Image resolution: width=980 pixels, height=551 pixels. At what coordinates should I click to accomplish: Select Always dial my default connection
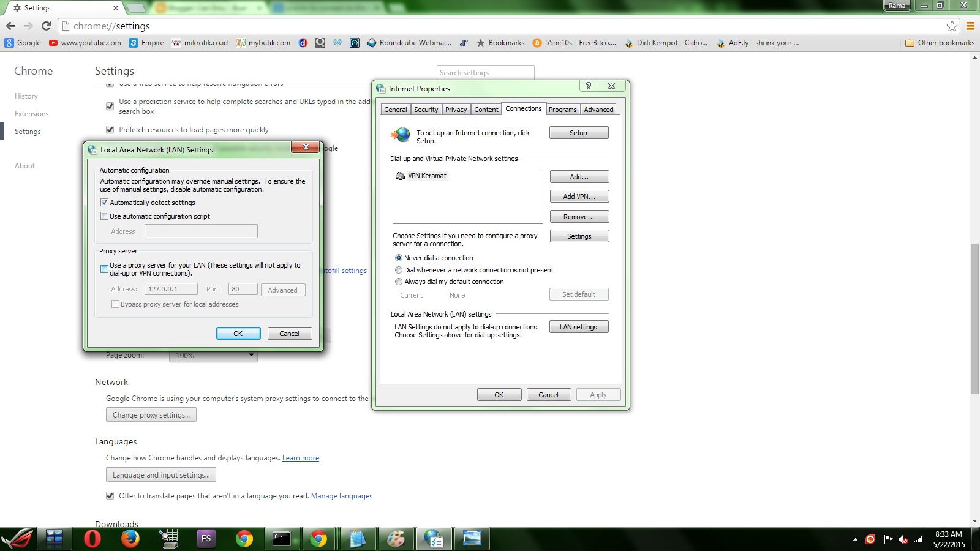399,282
